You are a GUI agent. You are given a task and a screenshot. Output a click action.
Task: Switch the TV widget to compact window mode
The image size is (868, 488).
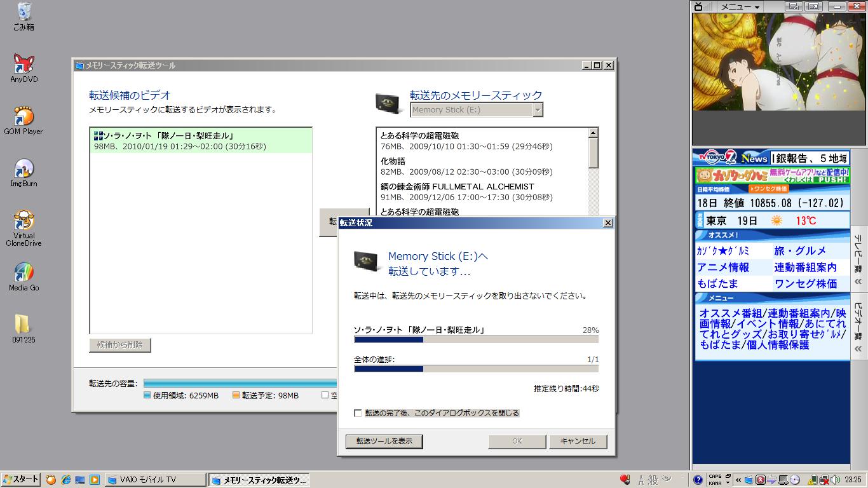coord(793,6)
